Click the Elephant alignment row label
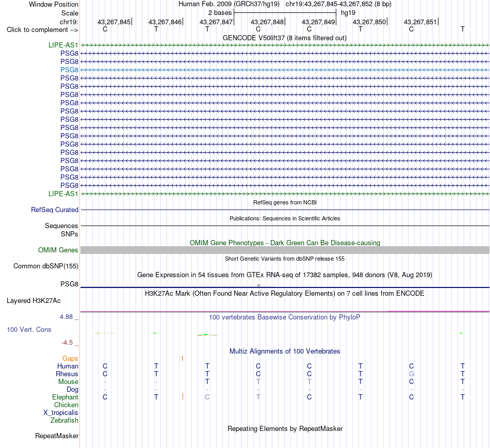The height and width of the screenshot is (448, 490). [x=65, y=397]
